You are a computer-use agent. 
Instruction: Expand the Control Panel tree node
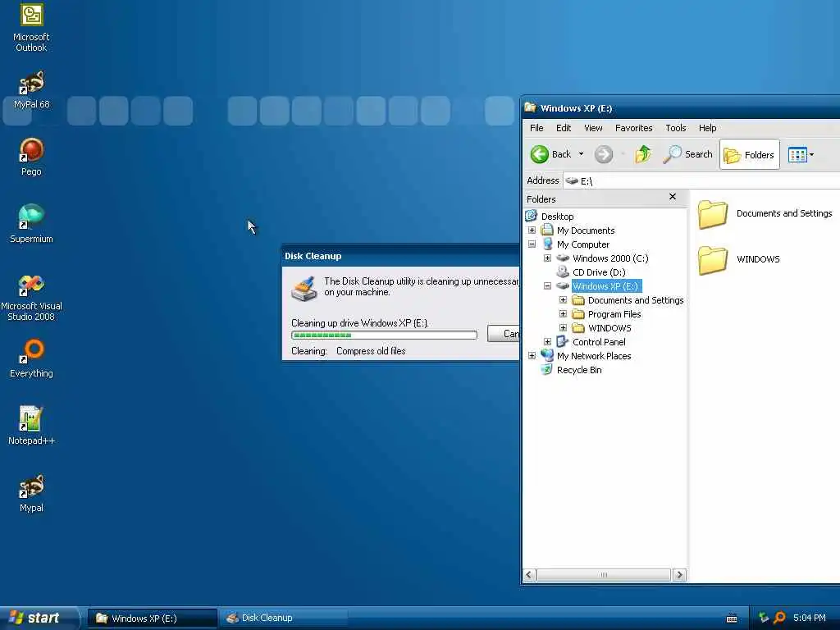coord(547,342)
